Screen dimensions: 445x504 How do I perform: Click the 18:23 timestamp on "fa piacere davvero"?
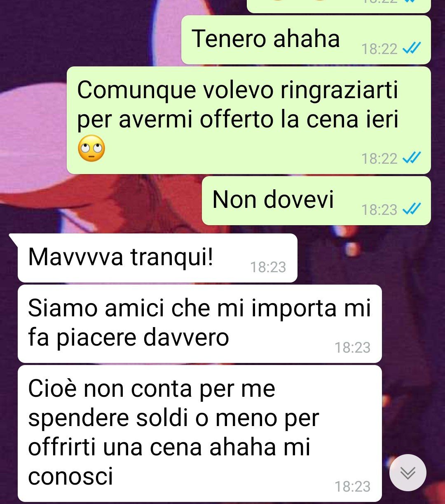click(353, 348)
